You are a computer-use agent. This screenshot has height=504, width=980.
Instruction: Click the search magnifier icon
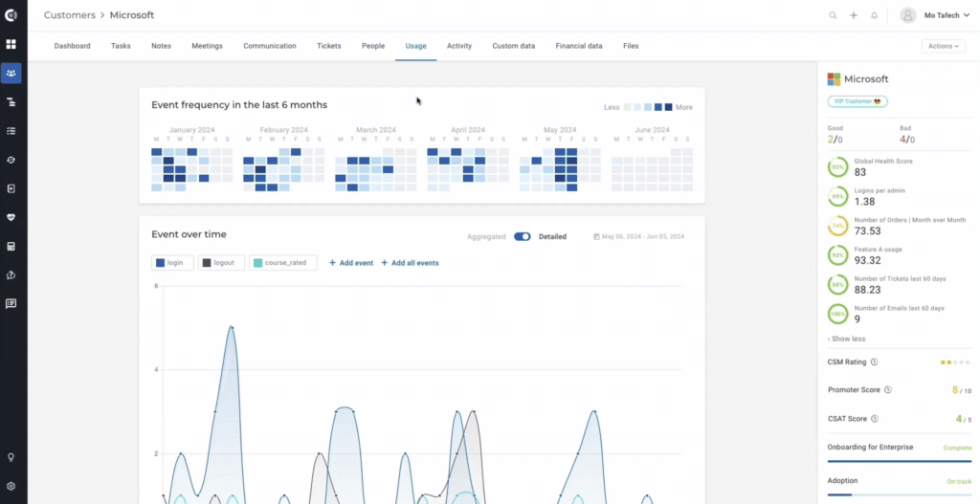(x=833, y=15)
